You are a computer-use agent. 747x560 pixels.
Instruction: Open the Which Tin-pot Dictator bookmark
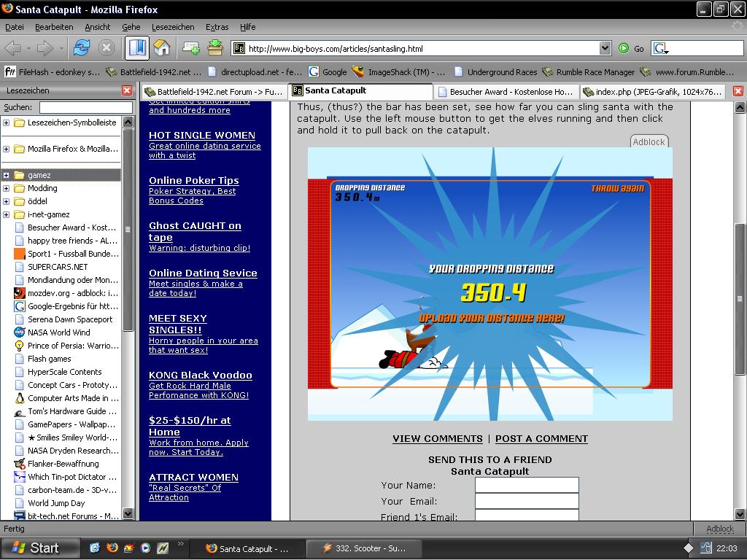[x=66, y=477]
